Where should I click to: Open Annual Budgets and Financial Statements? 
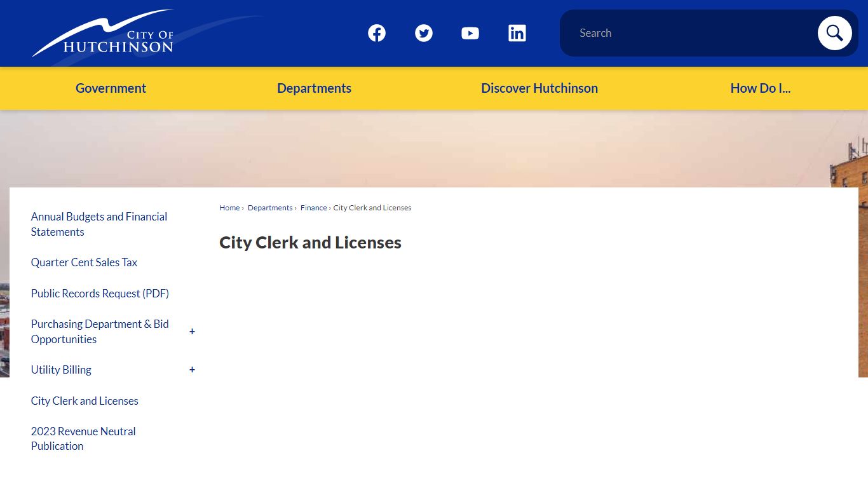(99, 224)
